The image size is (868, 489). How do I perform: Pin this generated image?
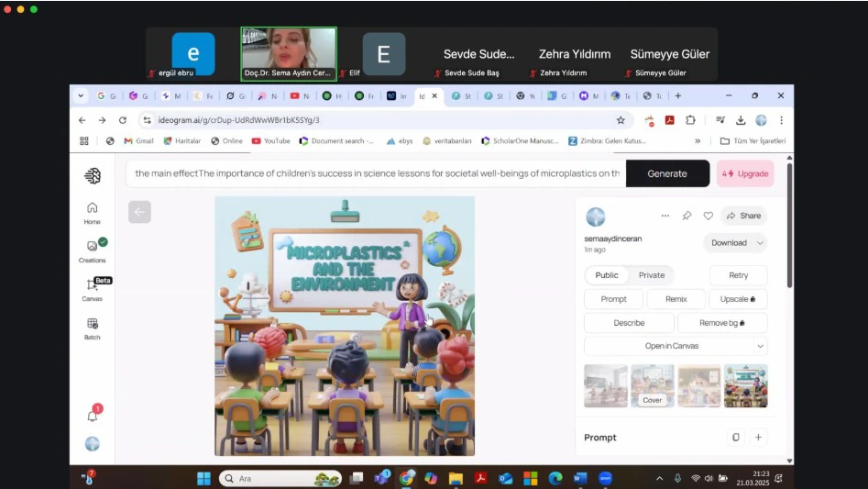tap(687, 216)
